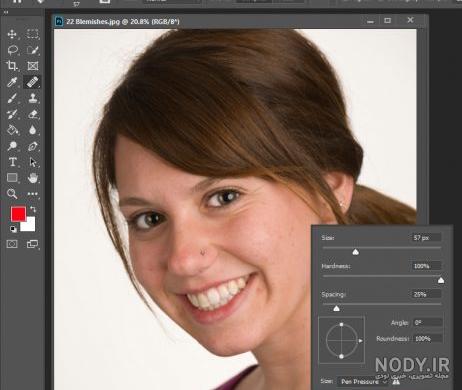The height and width of the screenshot is (390, 462).
Task: Select the Path Selection tool
Action: 32,162
